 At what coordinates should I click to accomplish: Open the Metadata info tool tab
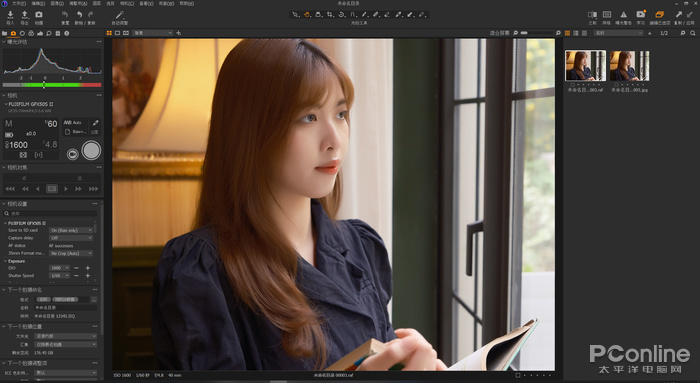tap(67, 33)
